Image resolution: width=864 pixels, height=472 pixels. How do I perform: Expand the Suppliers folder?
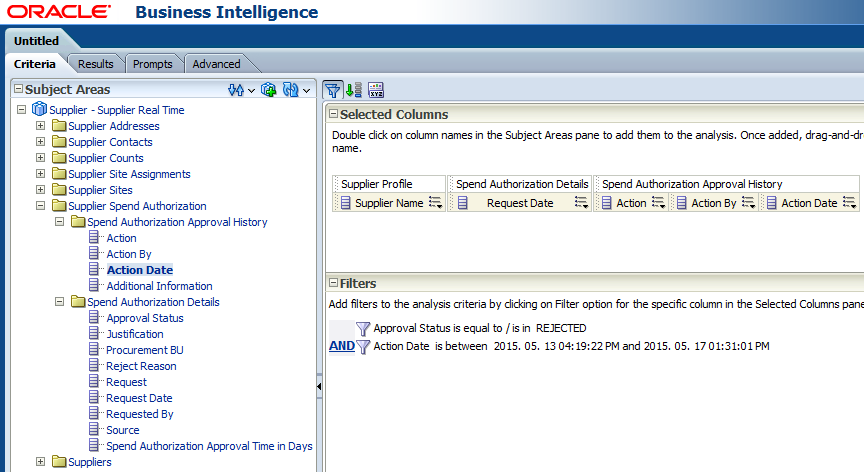tap(40, 462)
